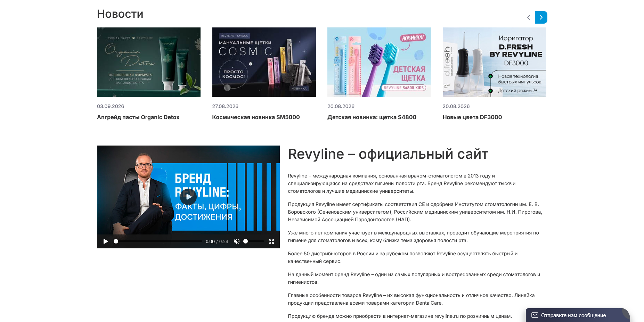The width and height of the screenshot is (644, 322).
Task: Open link 'Детская новинка: щетка S4800'
Action: pos(372,117)
